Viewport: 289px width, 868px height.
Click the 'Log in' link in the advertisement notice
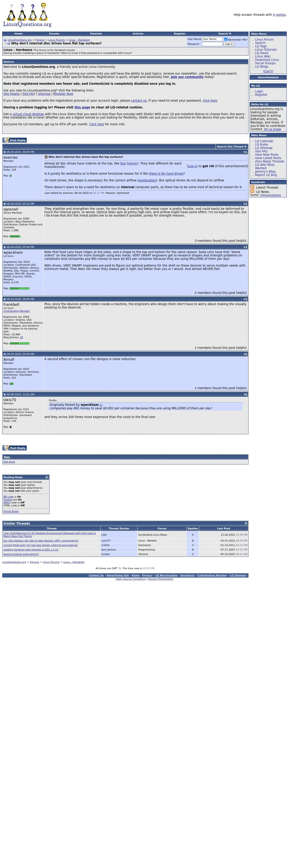(193, 166)
